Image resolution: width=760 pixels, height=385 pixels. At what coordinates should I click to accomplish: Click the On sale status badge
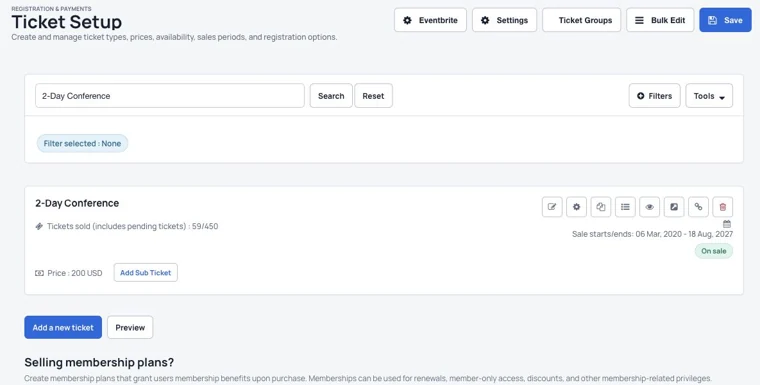pyautogui.click(x=714, y=251)
